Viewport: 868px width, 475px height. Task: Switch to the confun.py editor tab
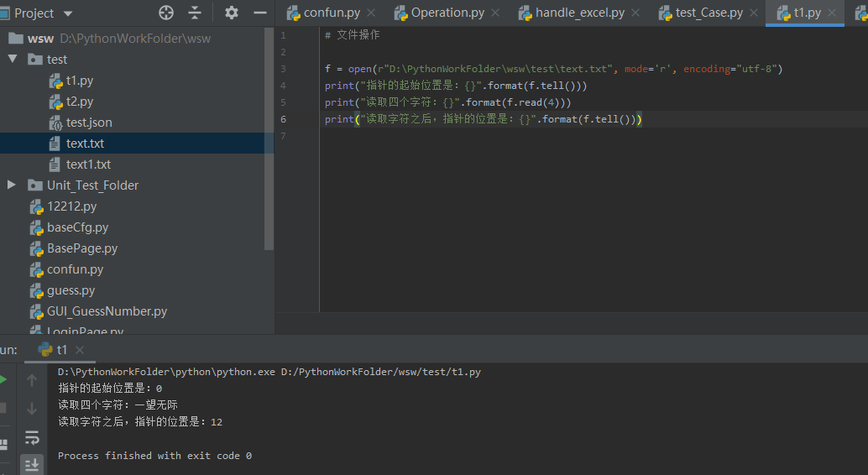331,13
